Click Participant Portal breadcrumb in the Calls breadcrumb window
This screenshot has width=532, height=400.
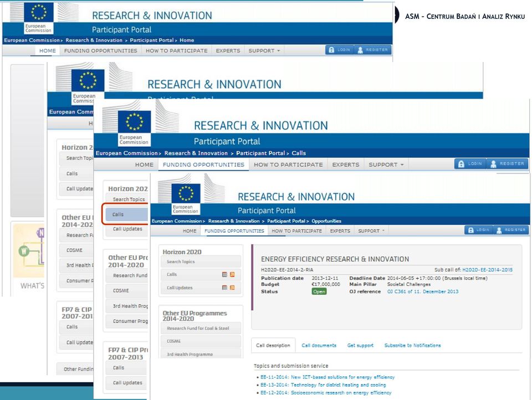(260, 153)
